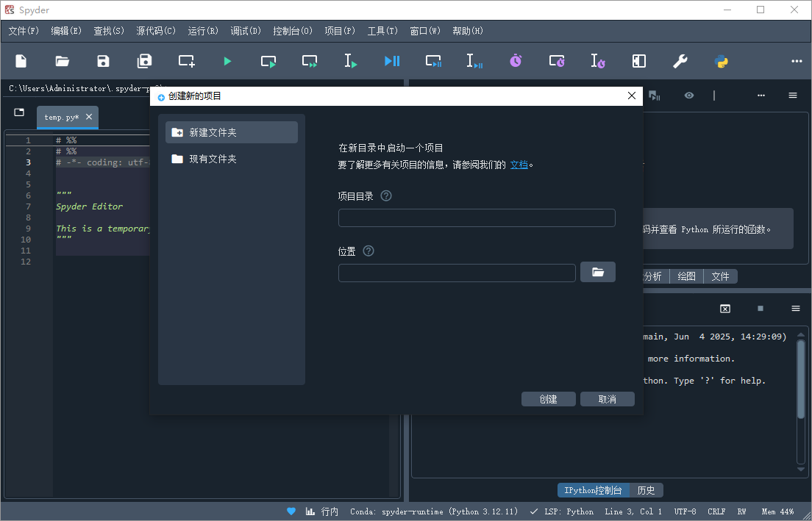Screen dimensions: 812x521
Task: Switch to the IPython控制台 tab
Action: tap(594, 490)
